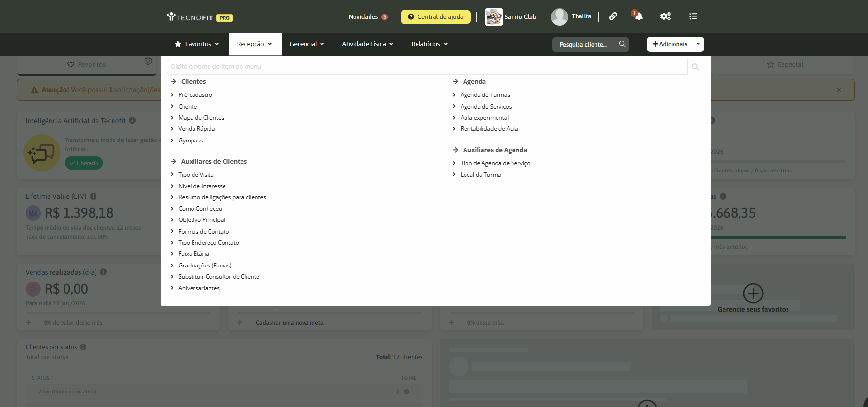
Task: Click the Auxiliares de Agenda heading
Action: coord(495,150)
